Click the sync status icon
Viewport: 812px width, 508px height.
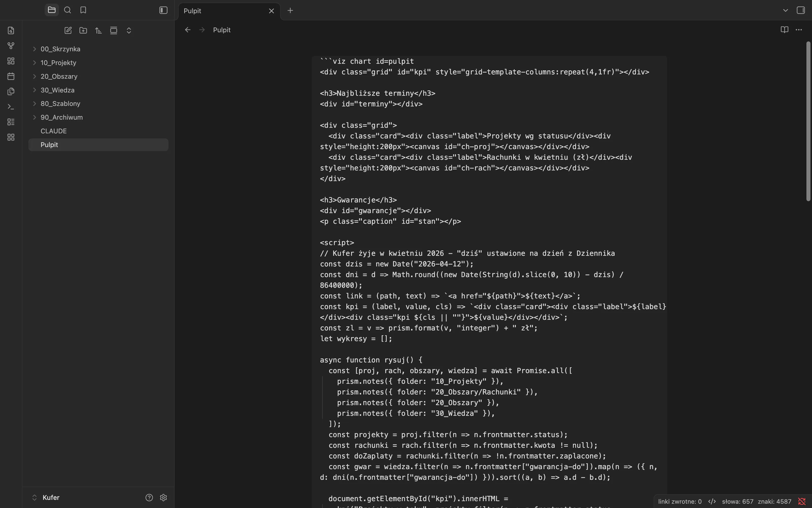pyautogui.click(x=802, y=502)
